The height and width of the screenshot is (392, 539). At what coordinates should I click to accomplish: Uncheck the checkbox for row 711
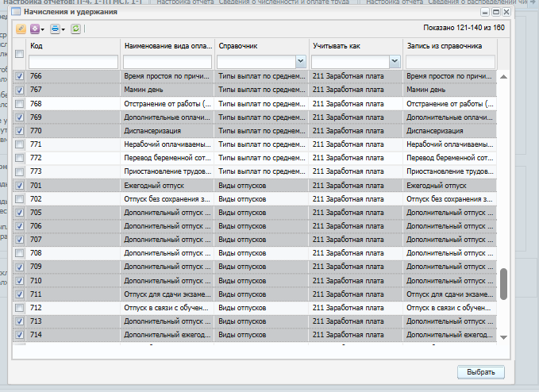coord(20,294)
